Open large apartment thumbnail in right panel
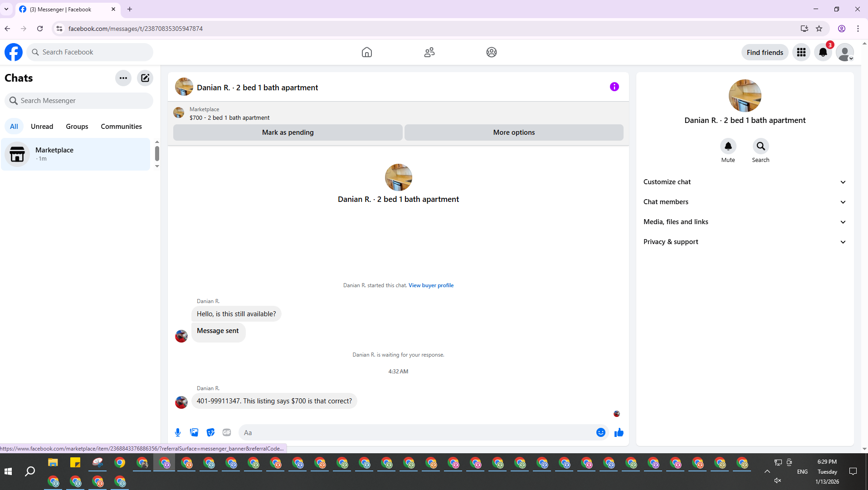This screenshot has height=490, width=868. click(745, 96)
